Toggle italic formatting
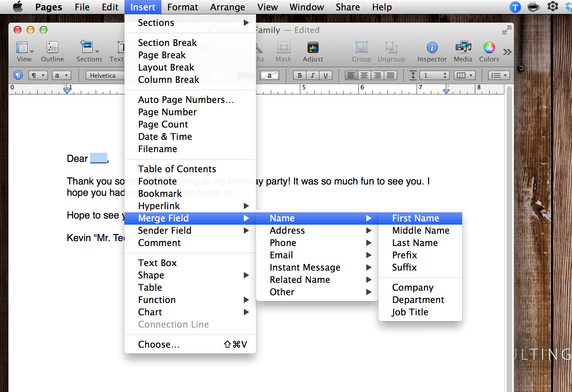 (313, 75)
